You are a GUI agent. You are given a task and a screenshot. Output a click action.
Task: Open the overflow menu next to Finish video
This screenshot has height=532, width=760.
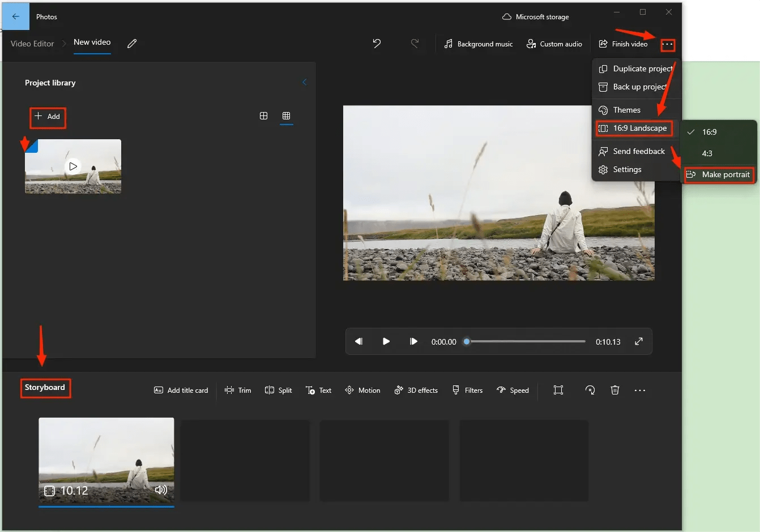click(668, 44)
